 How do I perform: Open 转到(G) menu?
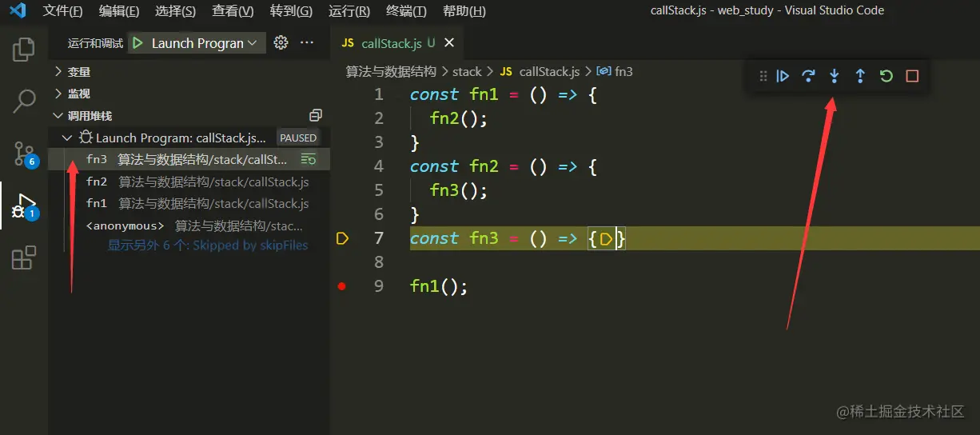click(x=291, y=11)
